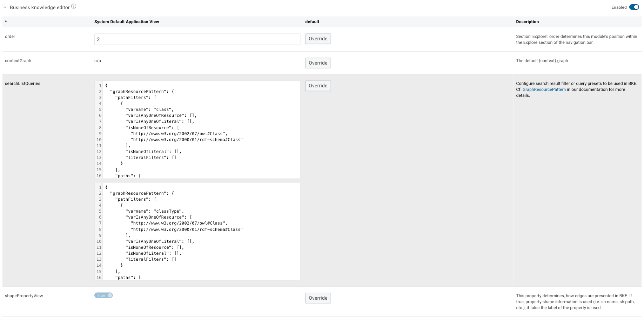The width and height of the screenshot is (644, 320).
Task: Select the 'Description' column header
Action: pos(527,22)
